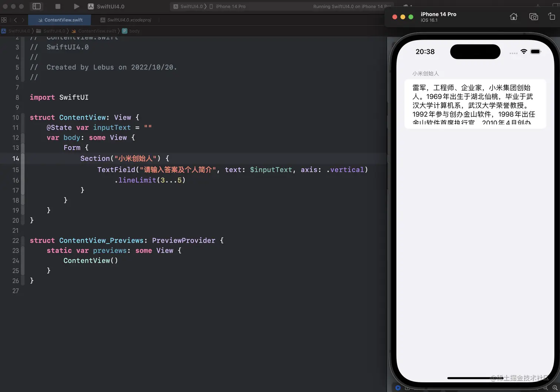This screenshot has width=560, height=392.
Task: Tap the text field in the Simulator
Action: point(475,104)
